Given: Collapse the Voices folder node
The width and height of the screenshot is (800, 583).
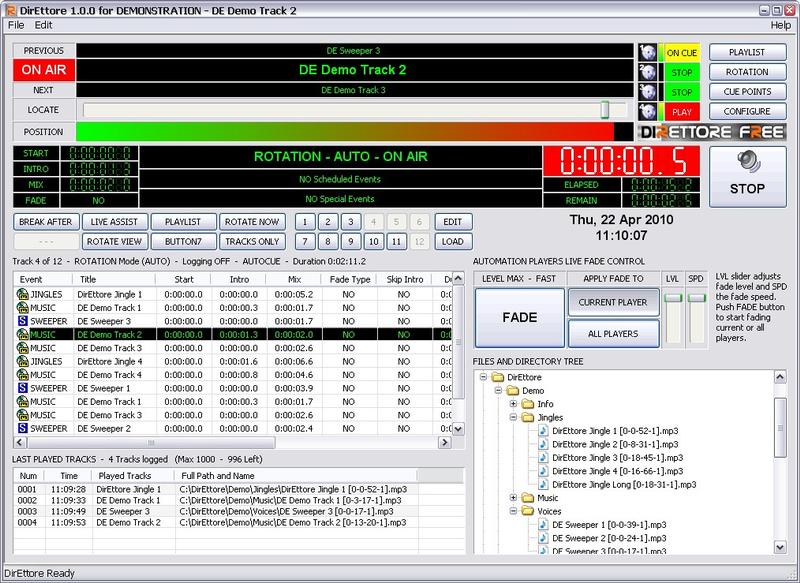Looking at the screenshot, I should coord(513,511).
